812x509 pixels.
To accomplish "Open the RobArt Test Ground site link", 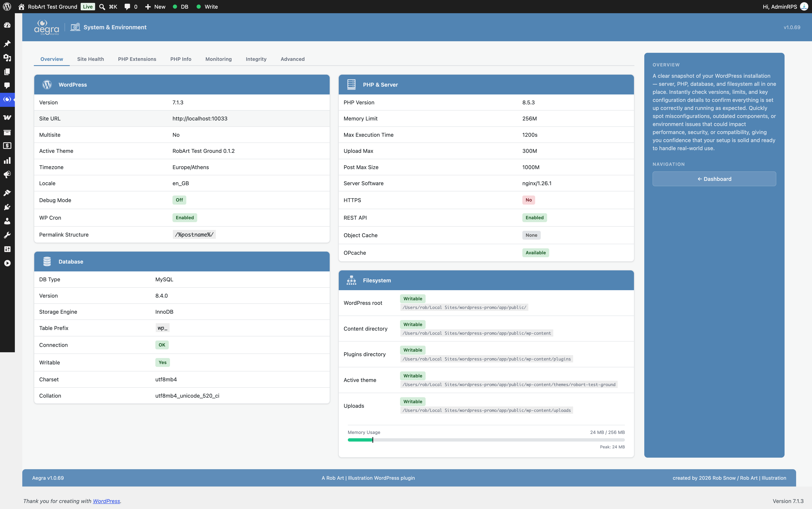I will click(x=47, y=7).
